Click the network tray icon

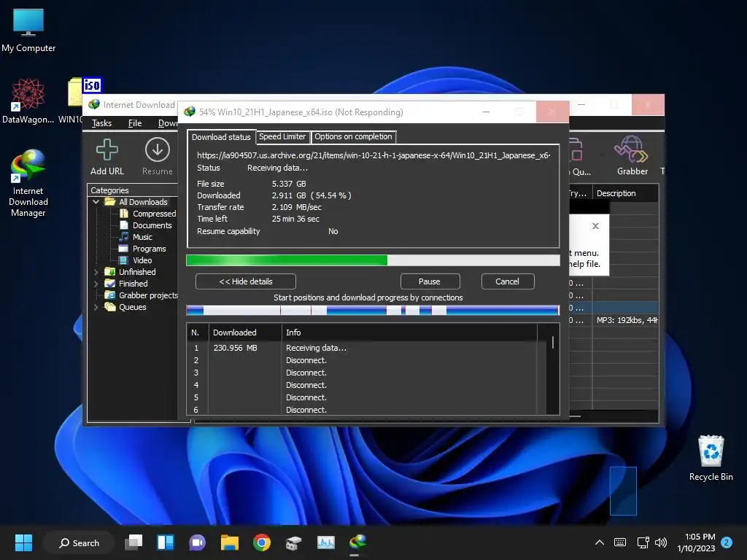click(x=643, y=542)
